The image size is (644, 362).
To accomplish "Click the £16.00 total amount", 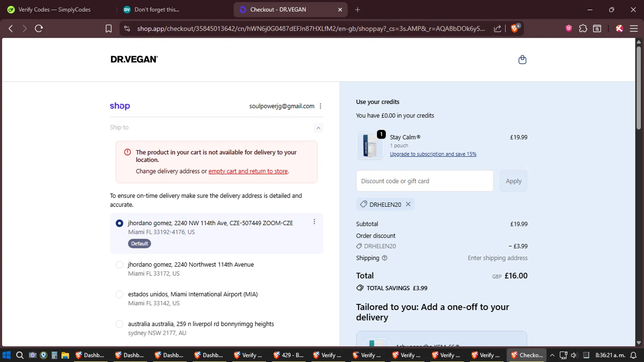I will point(516,276).
